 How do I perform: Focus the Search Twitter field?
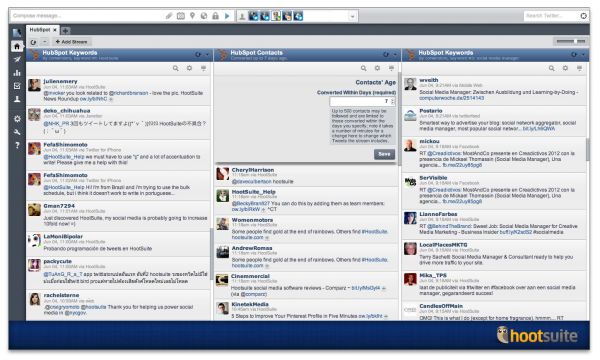[x=551, y=16]
